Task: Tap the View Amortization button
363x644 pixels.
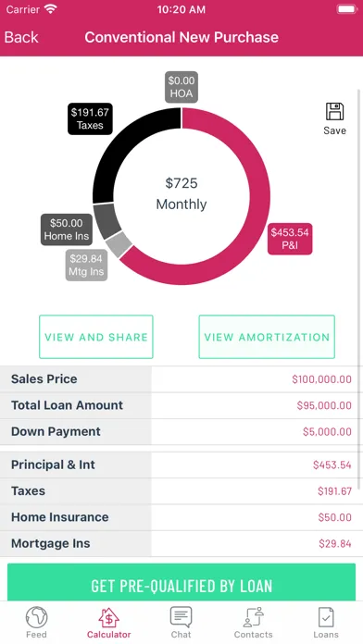Action: click(267, 337)
